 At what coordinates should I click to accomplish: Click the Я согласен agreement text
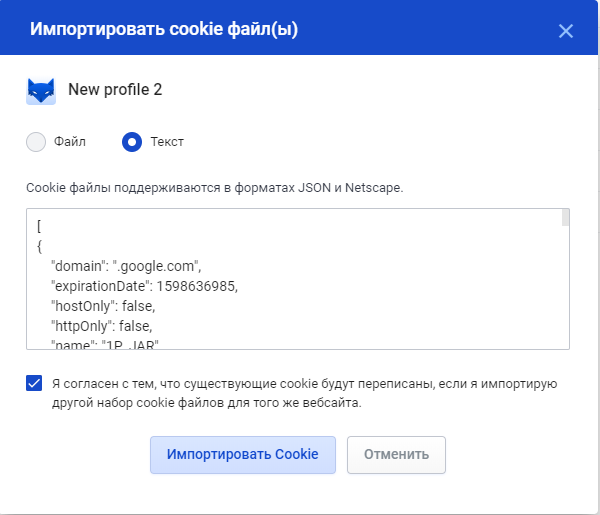[305, 393]
